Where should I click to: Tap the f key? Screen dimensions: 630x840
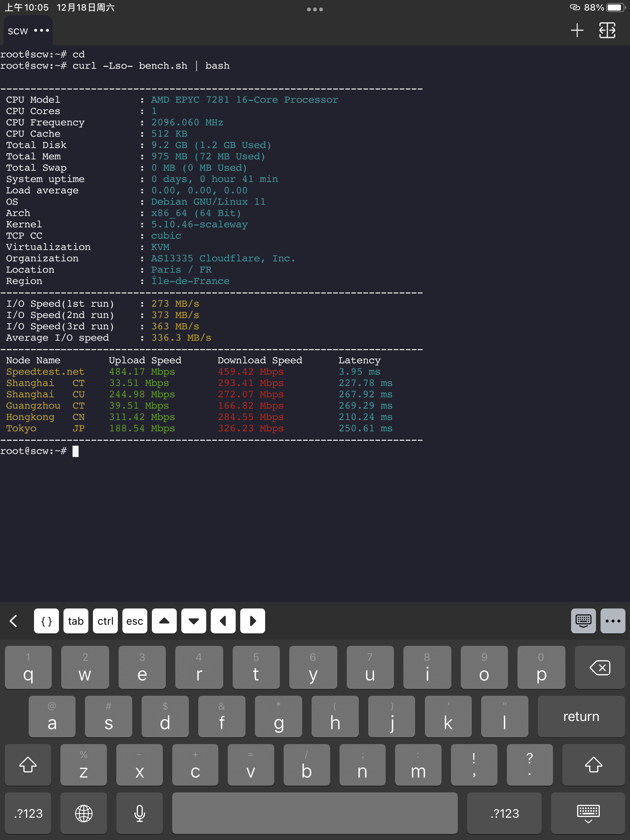tap(222, 716)
